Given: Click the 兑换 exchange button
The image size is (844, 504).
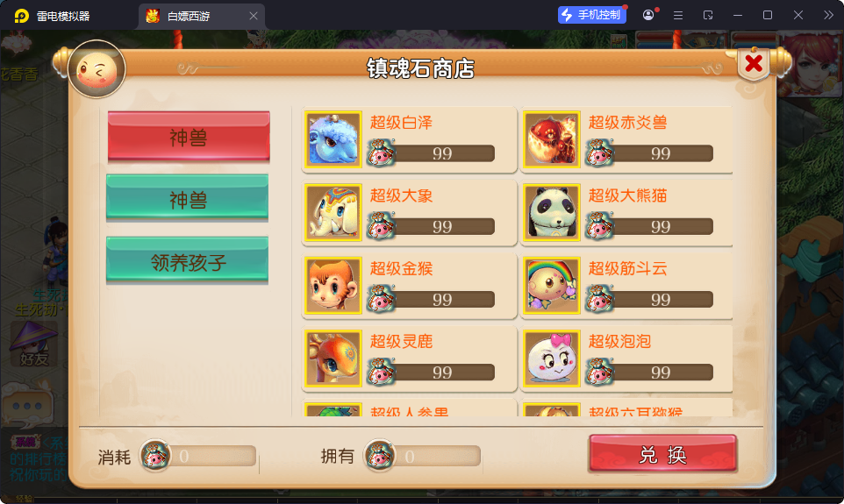Looking at the screenshot, I should 662,454.
